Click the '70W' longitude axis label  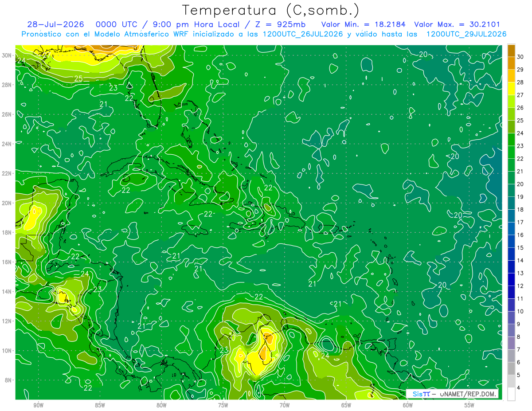click(285, 405)
